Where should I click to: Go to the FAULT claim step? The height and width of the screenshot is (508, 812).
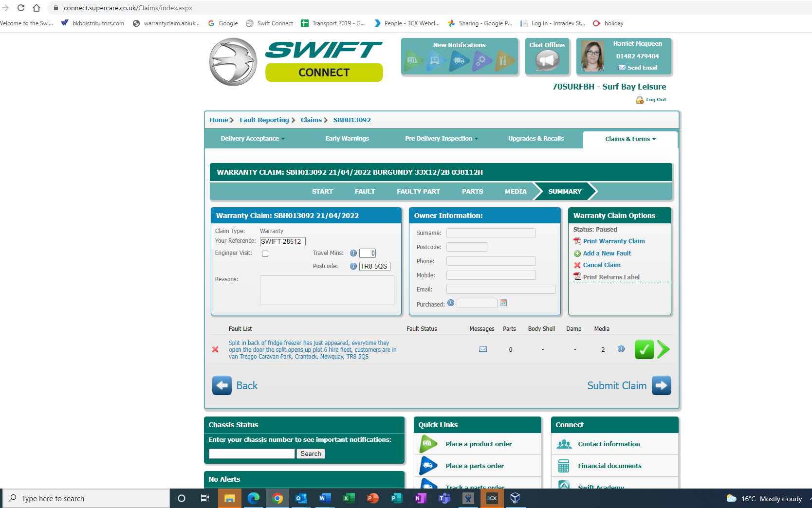[365, 192]
